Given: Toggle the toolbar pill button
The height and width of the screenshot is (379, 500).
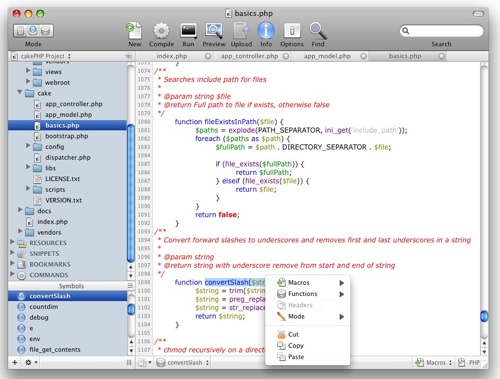Looking at the screenshot, I should click(478, 14).
